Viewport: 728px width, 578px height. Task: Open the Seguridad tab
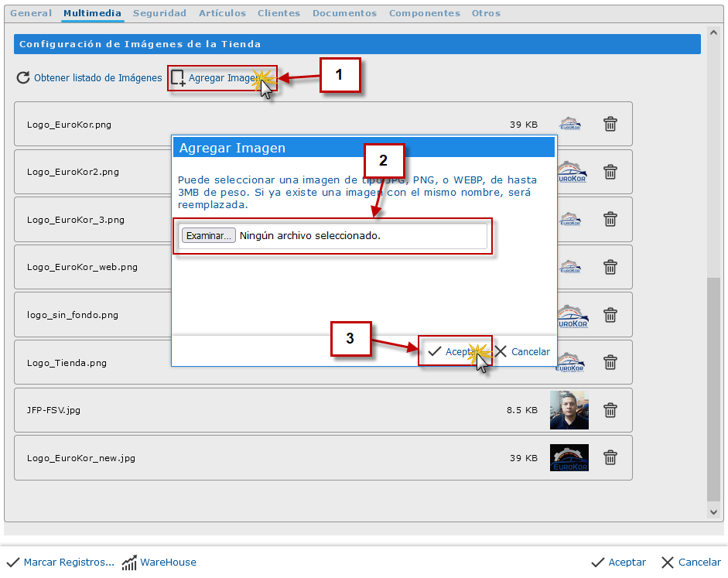pos(159,13)
